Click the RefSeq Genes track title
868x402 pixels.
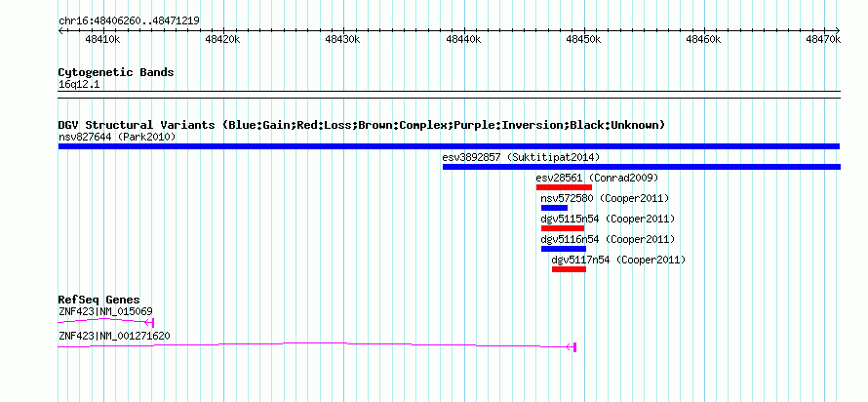click(99, 301)
